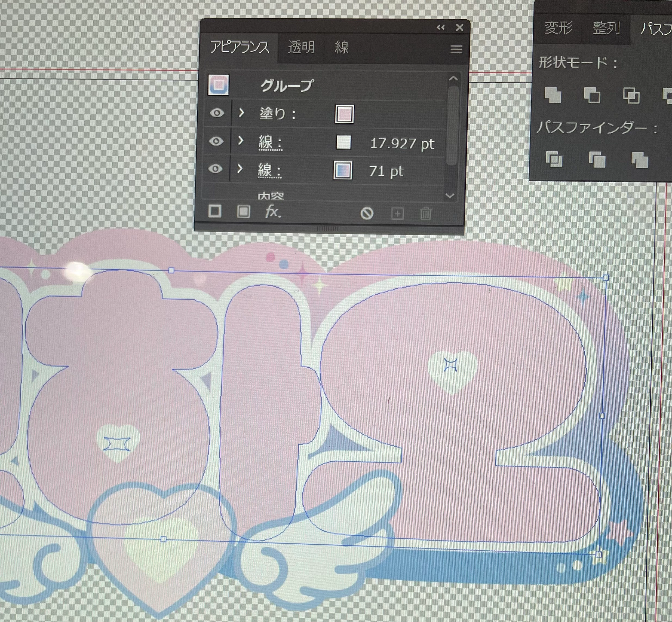Click Unite shape mode icon in Pathfinder
Image resolution: width=672 pixels, height=622 pixels.
553,95
